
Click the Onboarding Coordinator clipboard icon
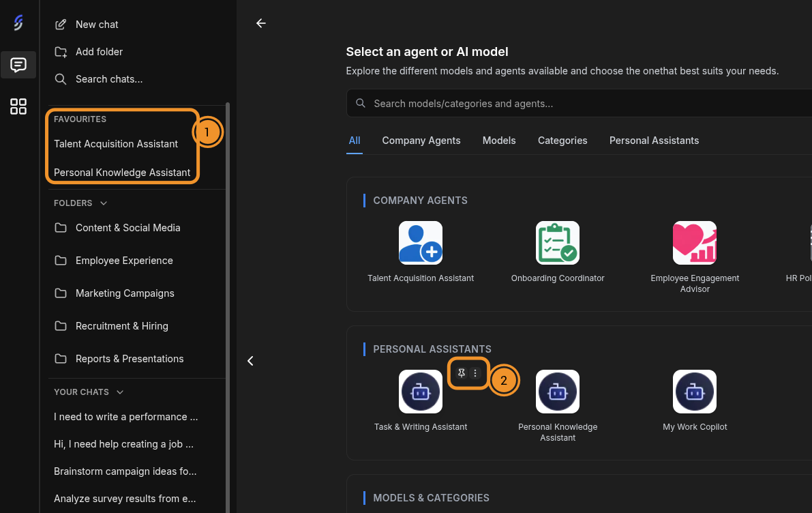(x=557, y=242)
